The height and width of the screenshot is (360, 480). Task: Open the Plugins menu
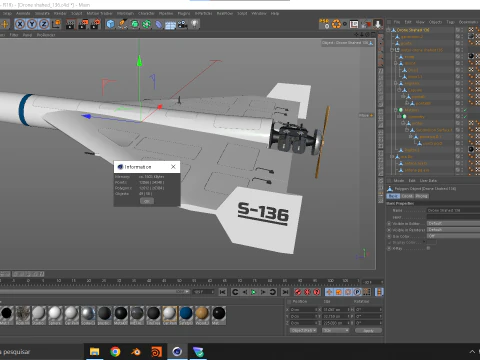click(184, 13)
